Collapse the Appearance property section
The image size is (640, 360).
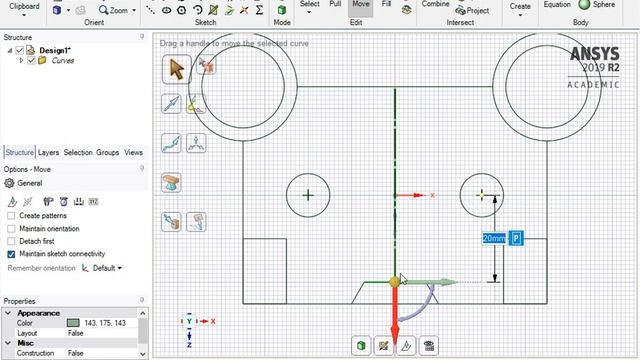[8, 313]
